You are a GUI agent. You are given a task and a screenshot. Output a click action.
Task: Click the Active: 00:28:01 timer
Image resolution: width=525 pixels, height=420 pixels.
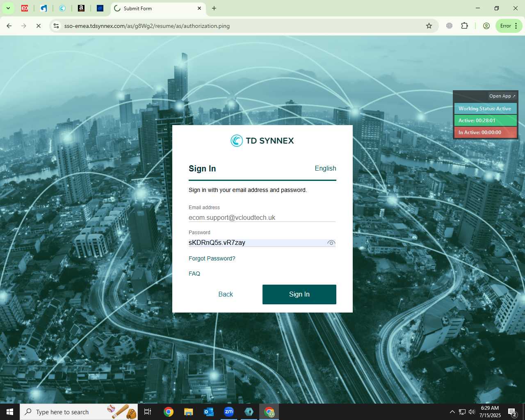(485, 121)
